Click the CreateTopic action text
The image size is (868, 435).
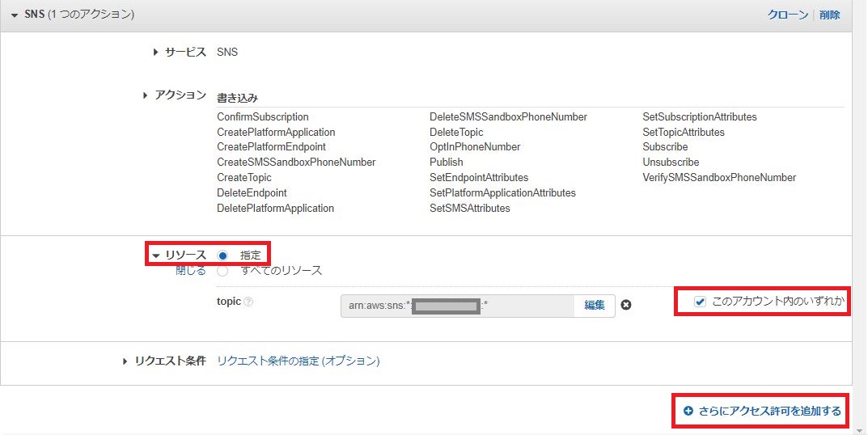click(244, 178)
